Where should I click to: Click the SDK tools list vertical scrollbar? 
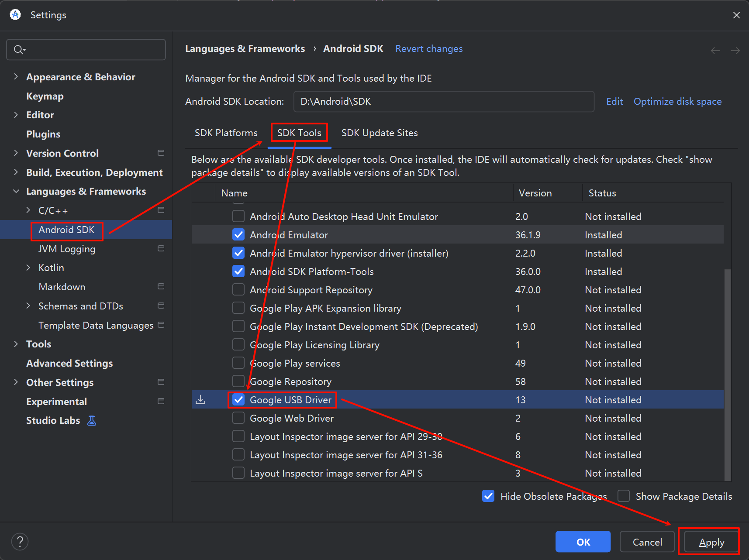click(727, 374)
